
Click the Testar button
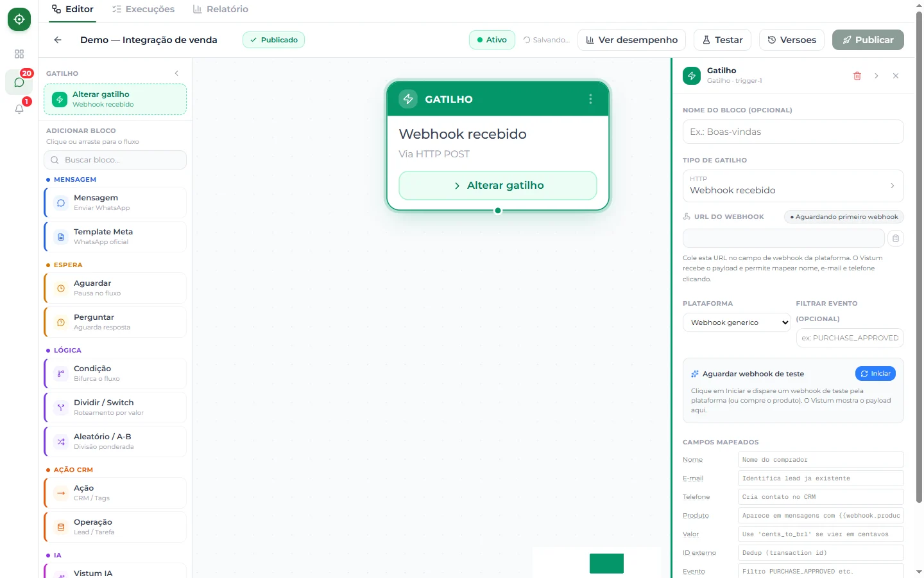coord(723,40)
